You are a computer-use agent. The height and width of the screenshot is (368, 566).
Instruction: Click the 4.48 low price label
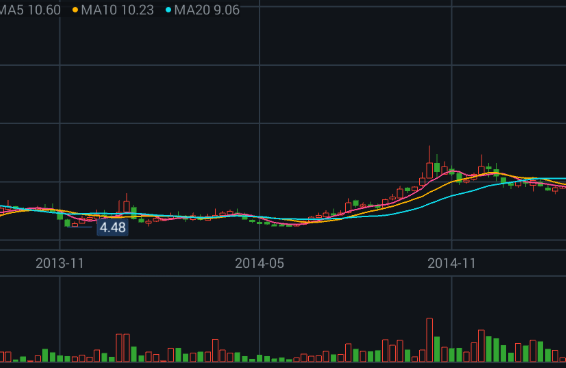[113, 228]
